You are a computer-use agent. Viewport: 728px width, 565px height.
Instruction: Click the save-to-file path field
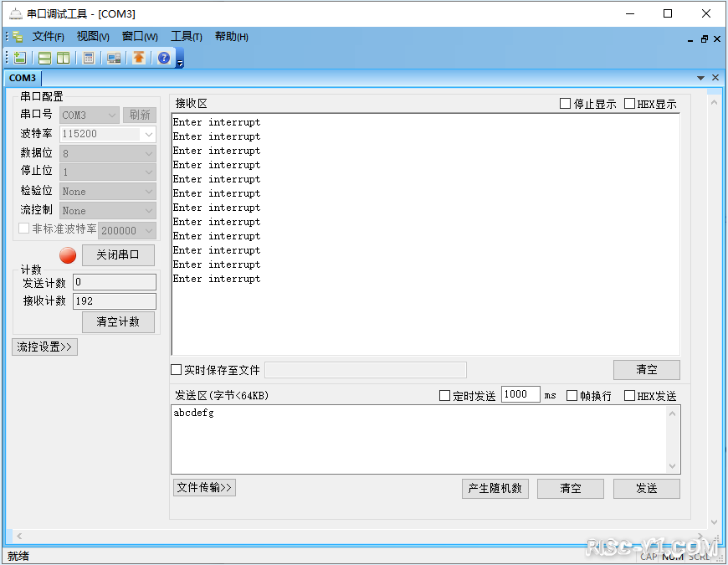tap(366, 370)
